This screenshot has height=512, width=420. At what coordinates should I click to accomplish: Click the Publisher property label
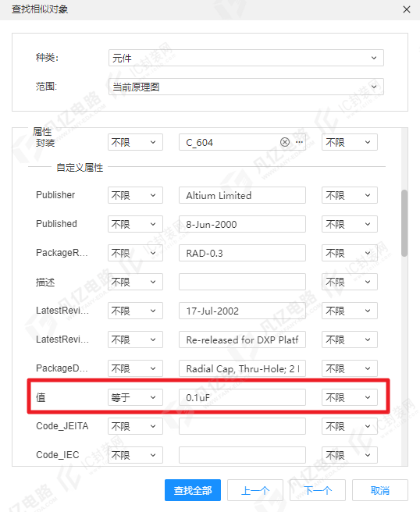coord(55,195)
